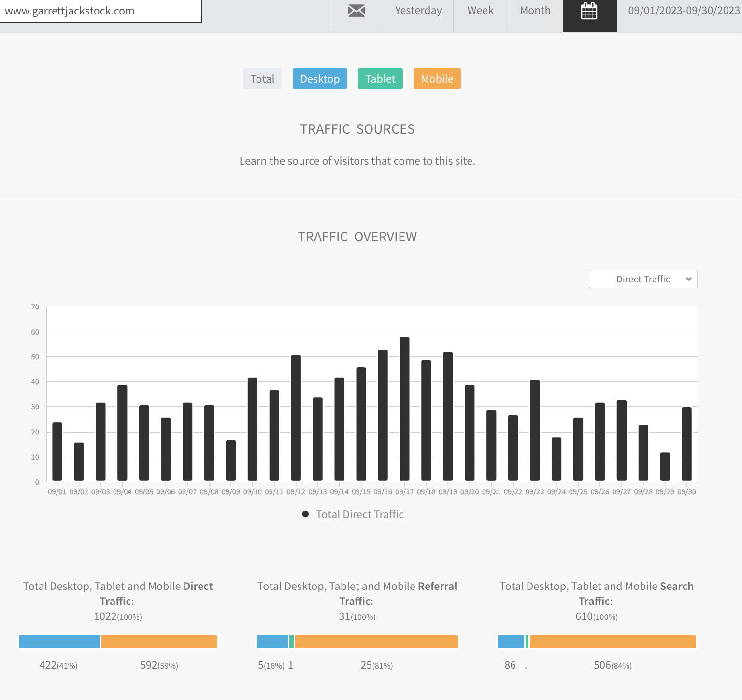Screen dimensions: 742x700
Task: Toggle the Tablet device filter
Action: click(x=380, y=79)
